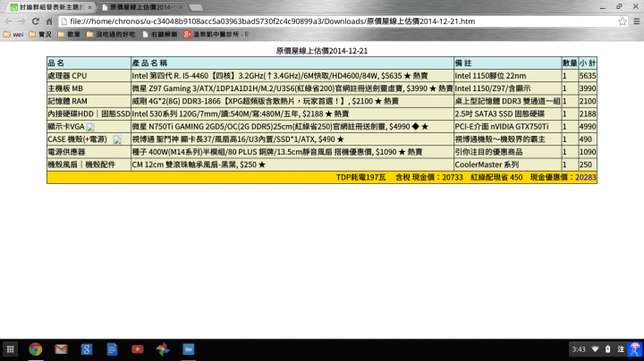Screen dimensions: 644x361
Task: Click the 產品名稱 column header
Action: coord(292,63)
